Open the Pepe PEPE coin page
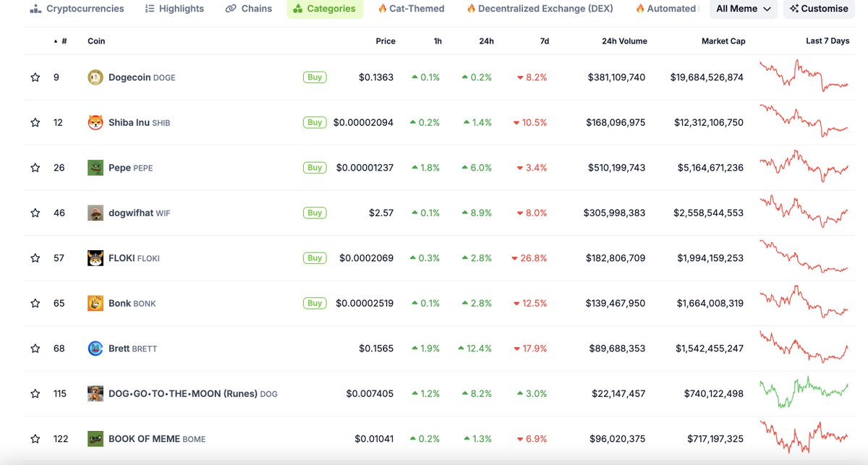This screenshot has width=868, height=465. pyautogui.click(x=131, y=168)
